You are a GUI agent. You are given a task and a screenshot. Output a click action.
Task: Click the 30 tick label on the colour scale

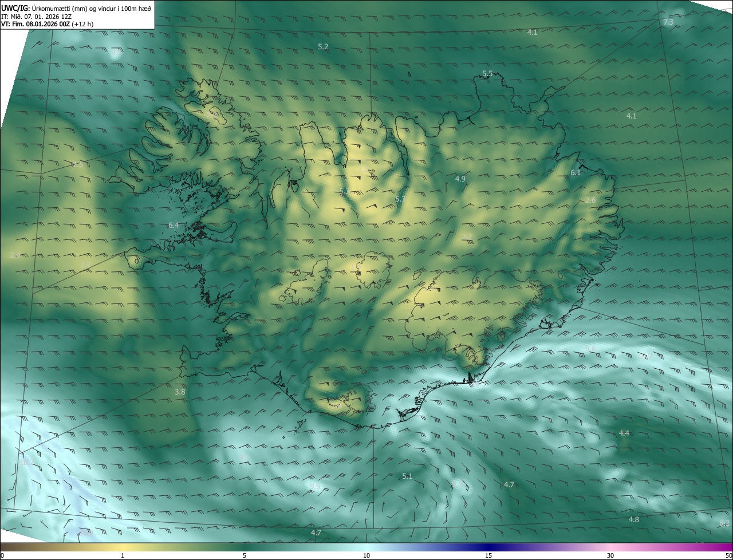point(610,555)
